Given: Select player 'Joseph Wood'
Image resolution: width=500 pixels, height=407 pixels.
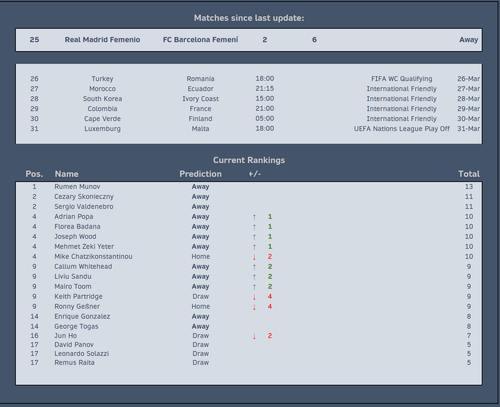Looking at the screenshot, I should 75,237.
